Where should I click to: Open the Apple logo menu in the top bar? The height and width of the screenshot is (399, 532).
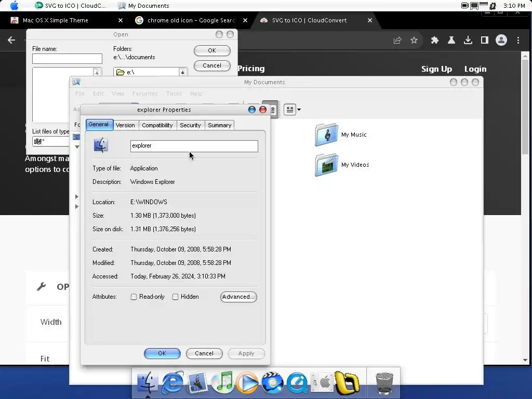pos(14,5)
